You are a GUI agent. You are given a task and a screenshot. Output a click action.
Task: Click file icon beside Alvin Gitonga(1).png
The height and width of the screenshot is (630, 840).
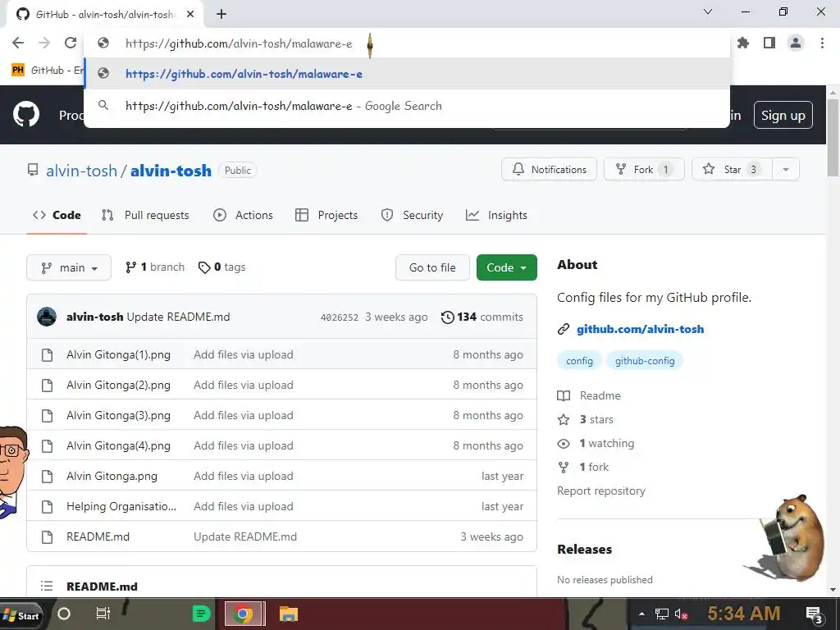click(x=47, y=355)
